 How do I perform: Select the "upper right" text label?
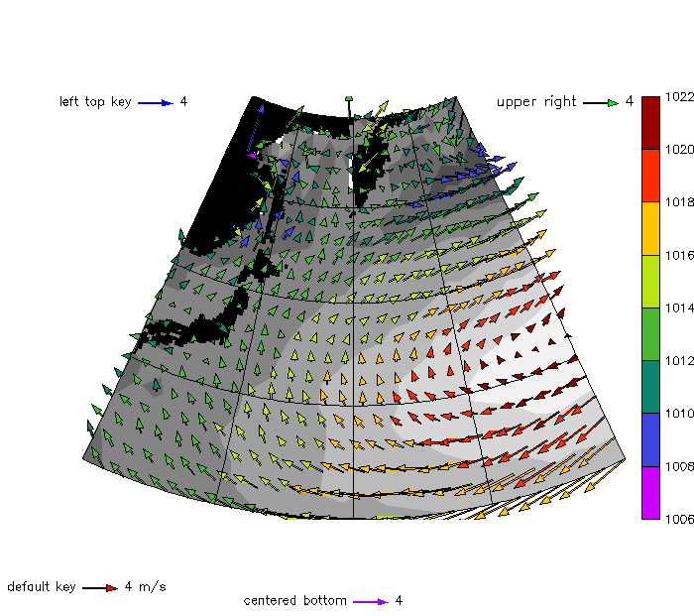coord(536,102)
